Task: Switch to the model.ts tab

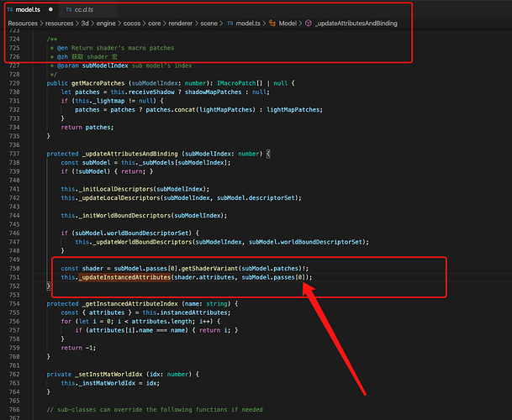Action: [28, 10]
